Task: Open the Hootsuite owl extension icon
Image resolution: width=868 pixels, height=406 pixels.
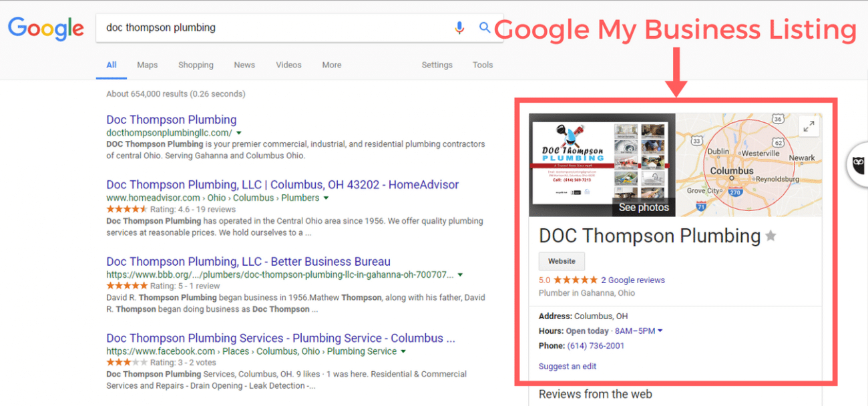Action: (x=858, y=164)
